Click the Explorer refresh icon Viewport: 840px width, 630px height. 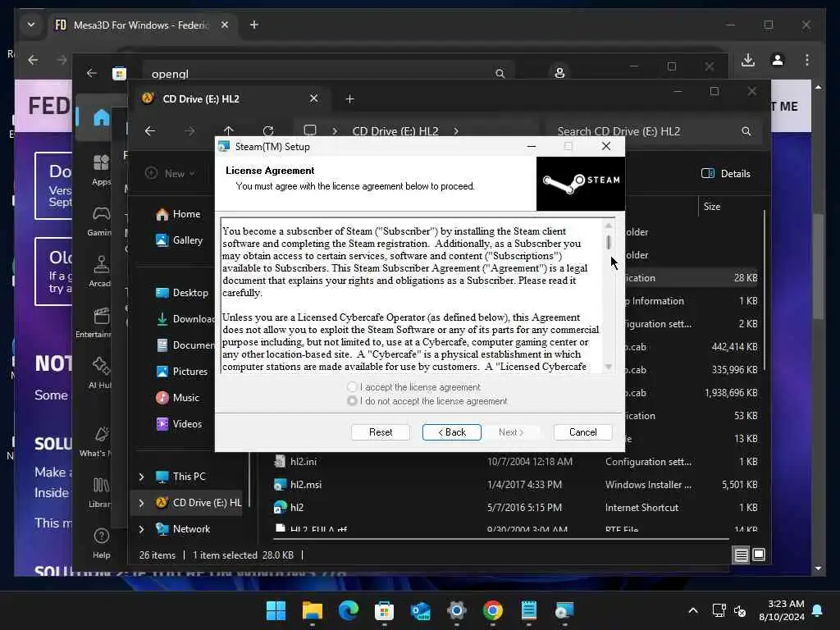(268, 131)
